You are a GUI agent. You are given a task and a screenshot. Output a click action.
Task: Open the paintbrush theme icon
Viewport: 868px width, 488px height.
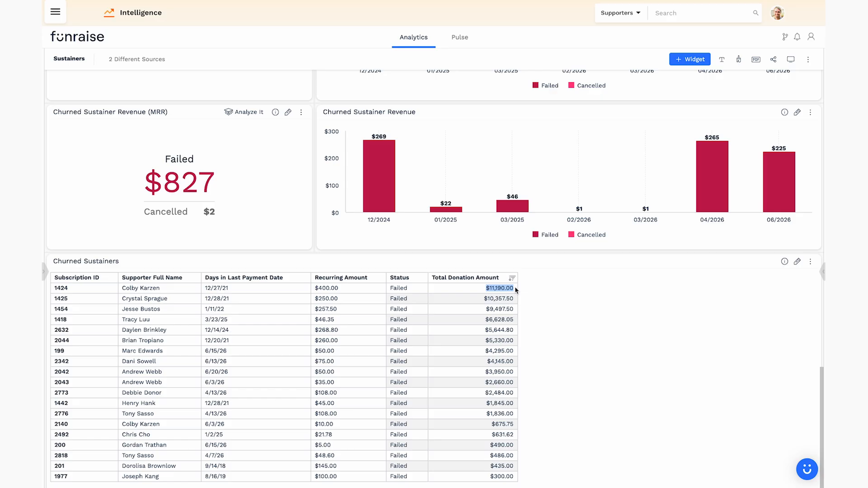(x=738, y=59)
